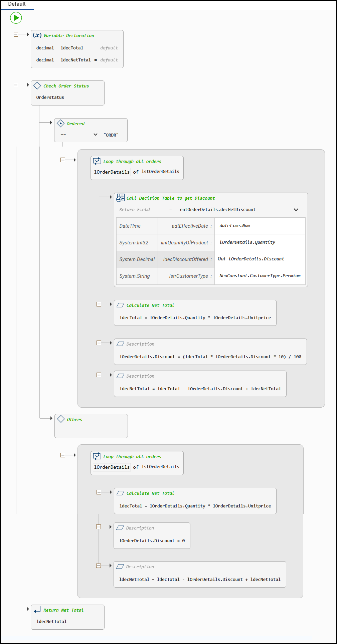This screenshot has height=644, width=337.
Task: Expand the Return Field dropdown chevron
Action: [x=296, y=210]
